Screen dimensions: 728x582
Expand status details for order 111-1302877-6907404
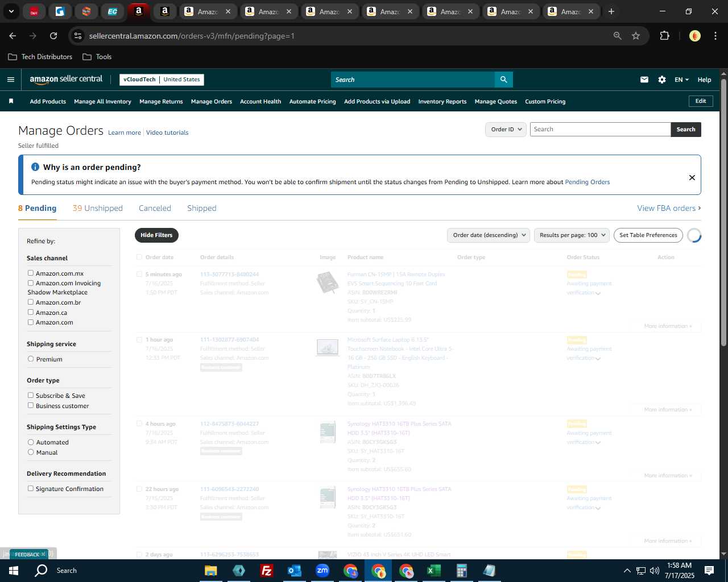(x=598, y=359)
